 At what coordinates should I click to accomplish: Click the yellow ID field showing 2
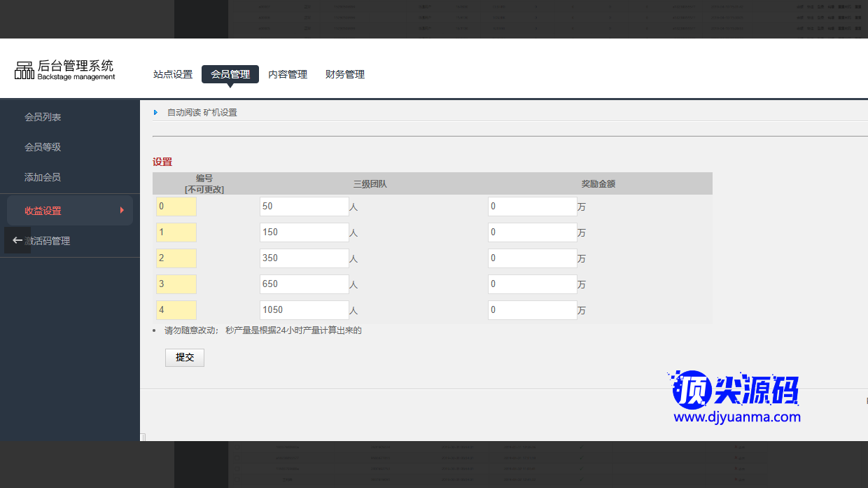tap(176, 258)
